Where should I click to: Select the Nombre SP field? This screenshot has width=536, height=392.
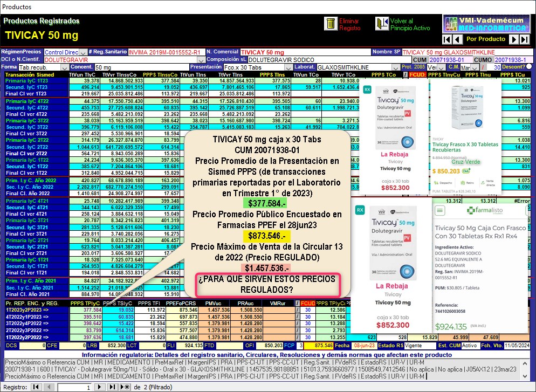468,52
